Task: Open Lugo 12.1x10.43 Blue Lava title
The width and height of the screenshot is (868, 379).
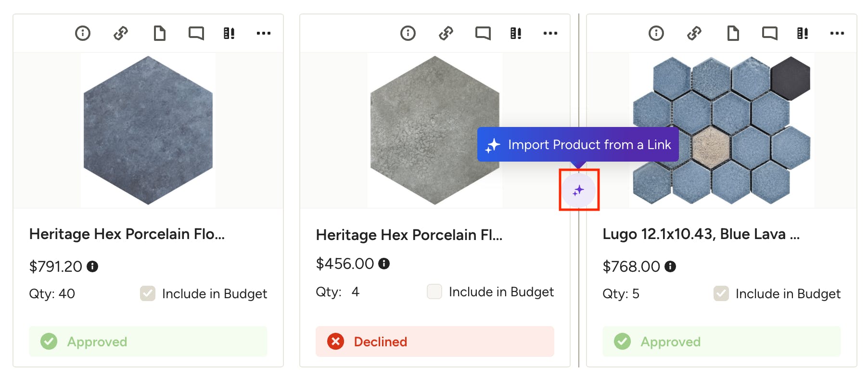Action: coord(701,234)
